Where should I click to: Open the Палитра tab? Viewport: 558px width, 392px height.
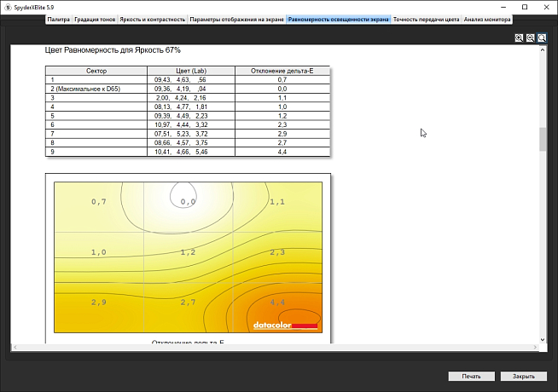point(59,18)
